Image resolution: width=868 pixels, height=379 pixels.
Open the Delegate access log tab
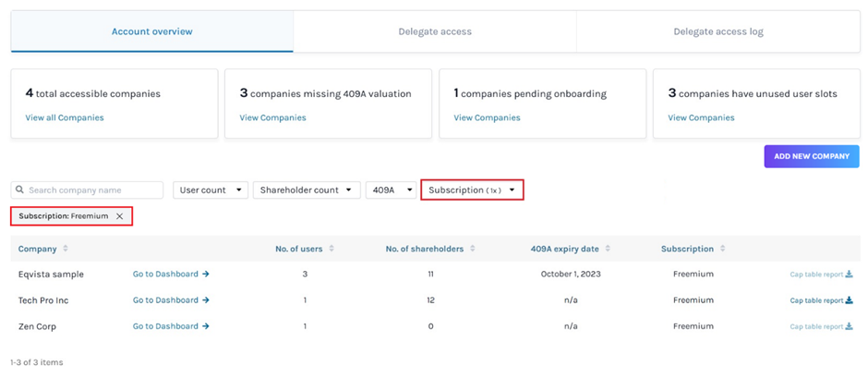pos(717,31)
